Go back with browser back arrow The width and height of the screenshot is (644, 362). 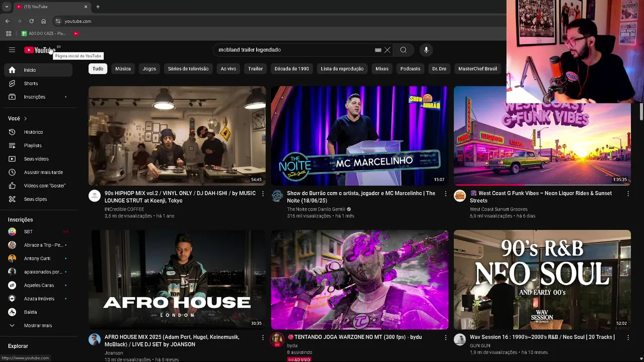[x=8, y=21]
